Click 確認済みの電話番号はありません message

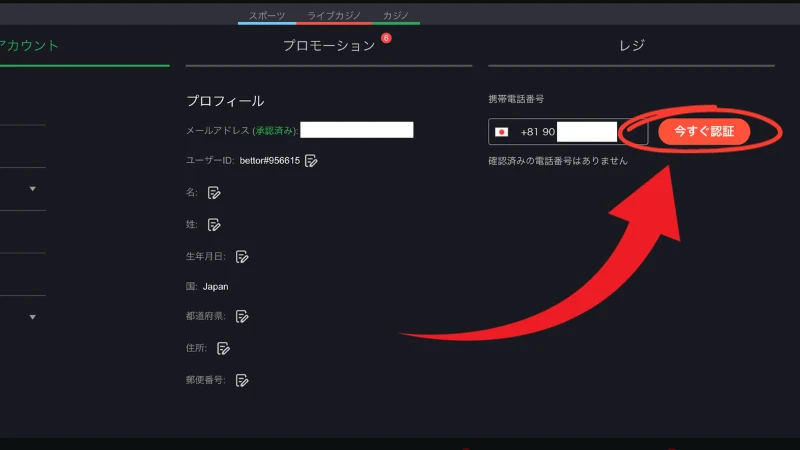558,161
